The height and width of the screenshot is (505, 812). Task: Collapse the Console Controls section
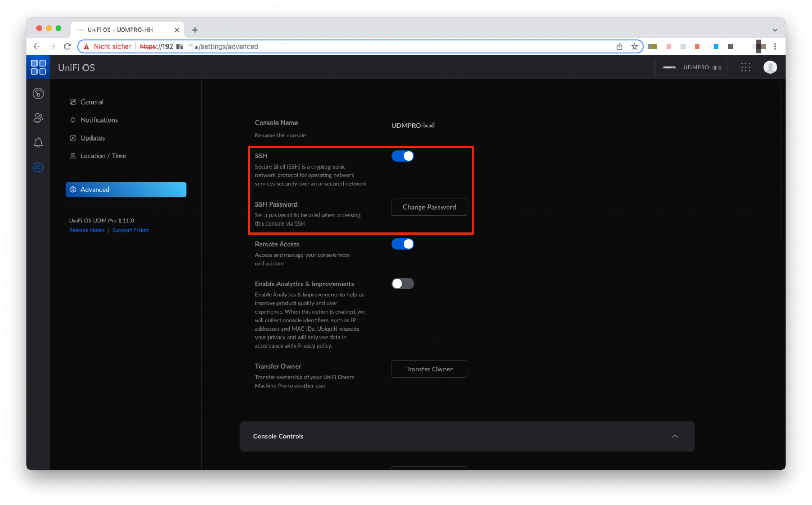pyautogui.click(x=675, y=436)
